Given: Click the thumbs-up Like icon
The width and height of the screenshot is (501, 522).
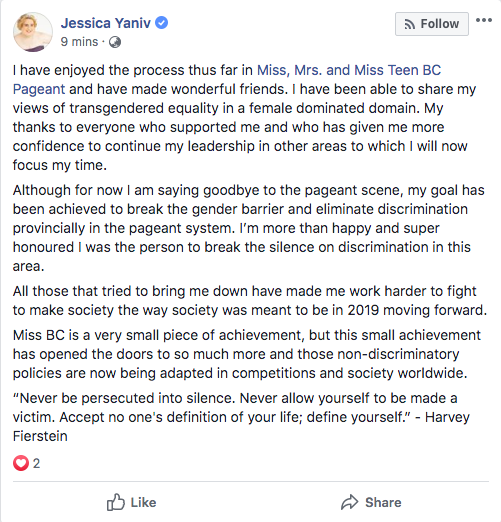Looking at the screenshot, I should pyautogui.click(x=116, y=502).
